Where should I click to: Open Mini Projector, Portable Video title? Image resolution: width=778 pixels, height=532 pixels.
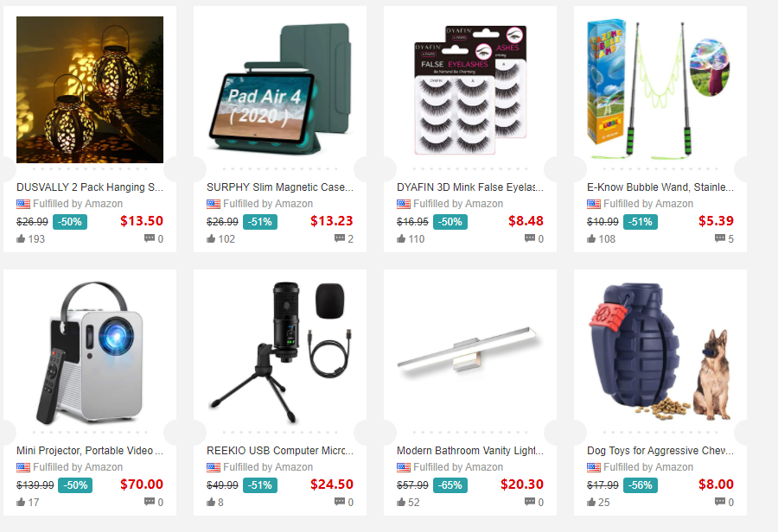click(x=89, y=450)
